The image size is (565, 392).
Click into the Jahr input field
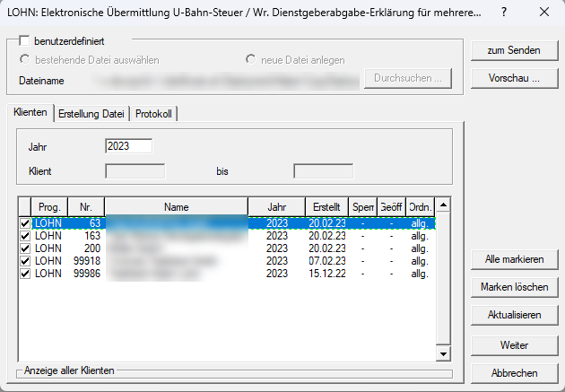pos(128,146)
